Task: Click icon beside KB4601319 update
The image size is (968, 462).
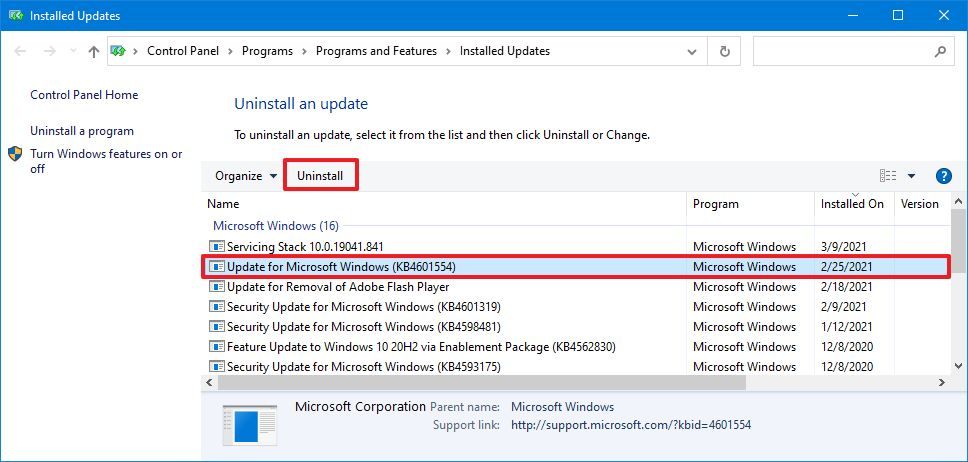Action: pos(217,306)
